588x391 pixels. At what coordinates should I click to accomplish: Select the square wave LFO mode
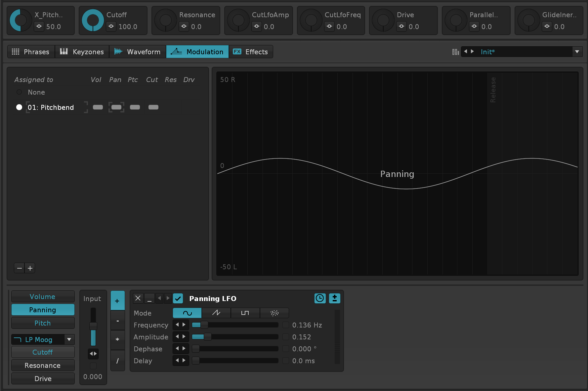(245, 313)
